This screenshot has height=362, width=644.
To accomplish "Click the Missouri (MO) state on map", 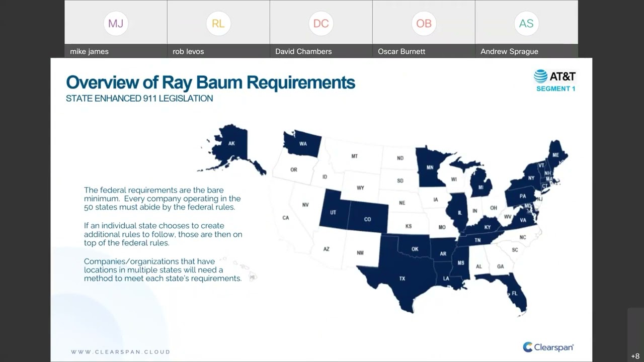I will 442,227.
